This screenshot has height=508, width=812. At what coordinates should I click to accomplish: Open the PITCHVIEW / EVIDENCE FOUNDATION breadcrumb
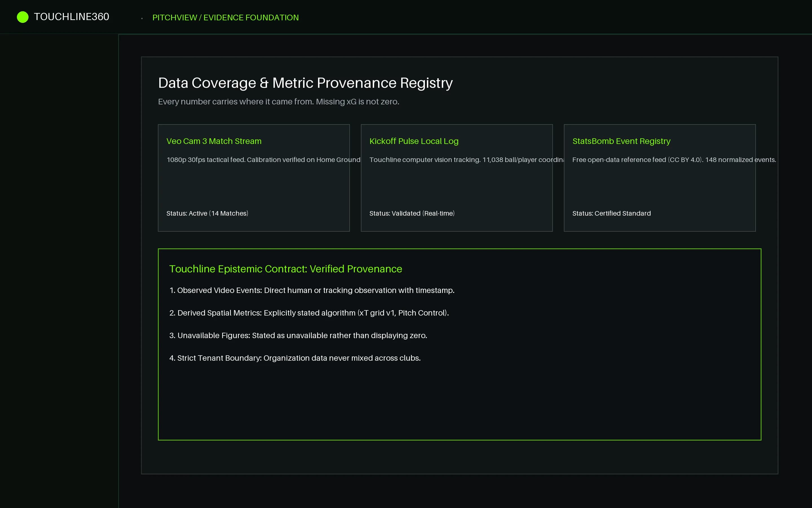tap(226, 17)
